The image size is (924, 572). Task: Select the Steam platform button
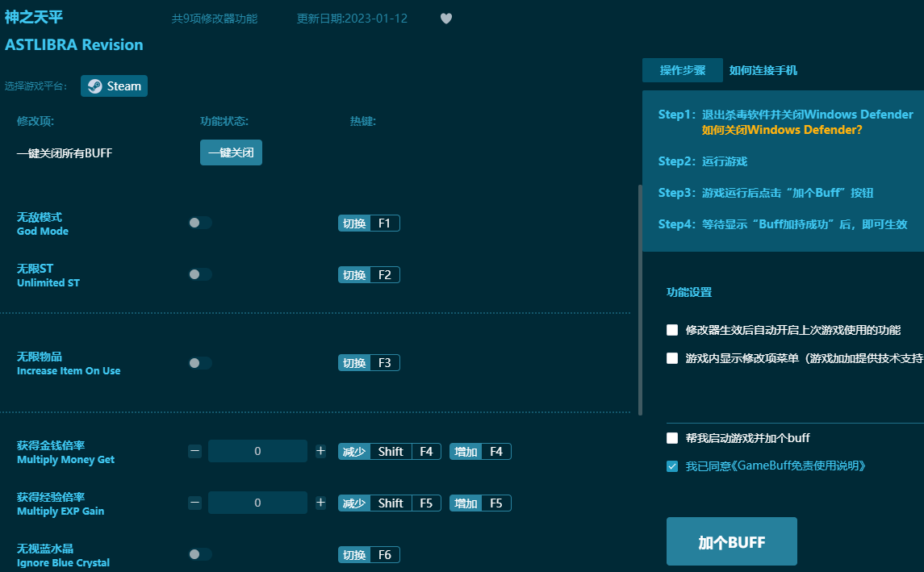tap(114, 86)
